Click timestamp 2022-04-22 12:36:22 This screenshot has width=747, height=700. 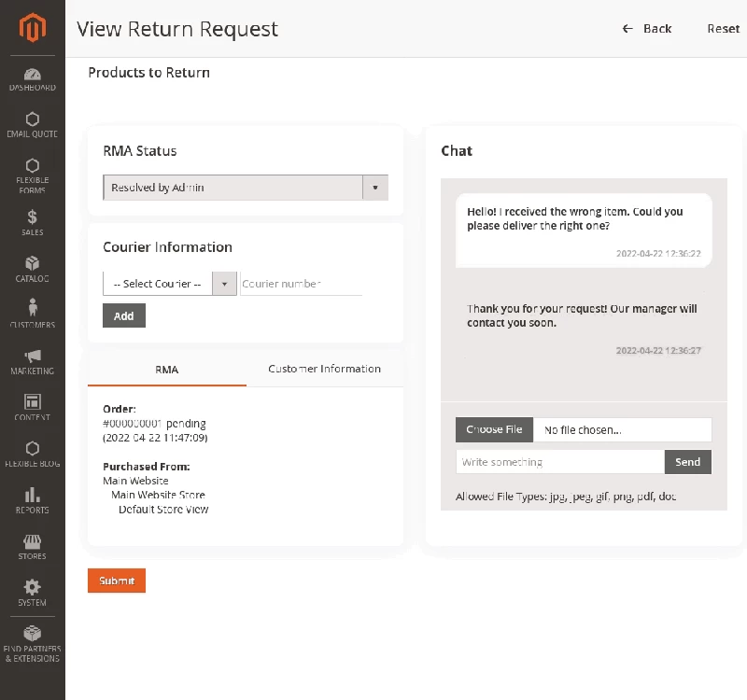(x=658, y=253)
